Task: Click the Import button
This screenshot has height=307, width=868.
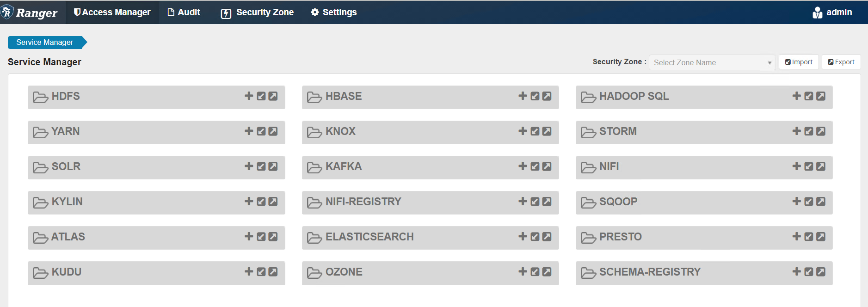Action: coord(799,62)
